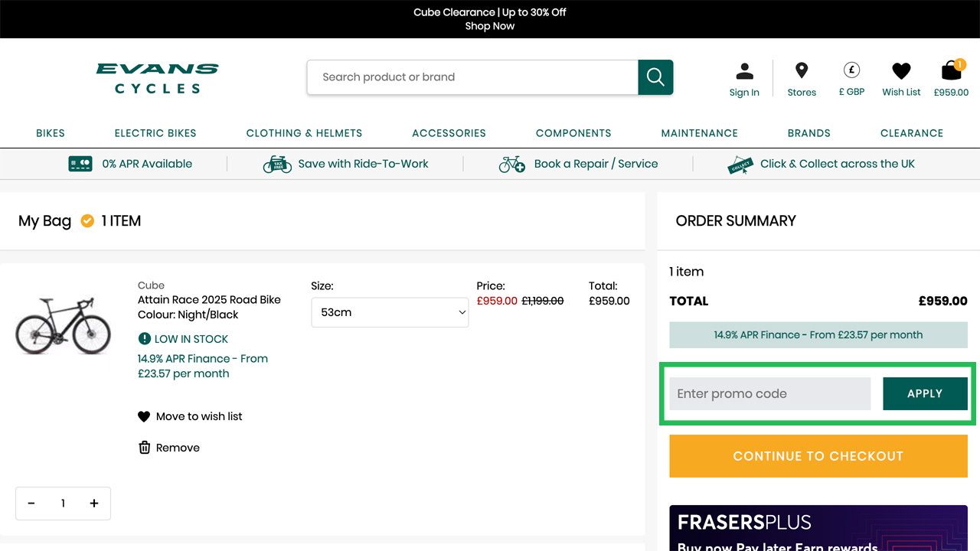Click the Move to wish list link
Viewport: 980px width, 551px height.
[199, 416]
